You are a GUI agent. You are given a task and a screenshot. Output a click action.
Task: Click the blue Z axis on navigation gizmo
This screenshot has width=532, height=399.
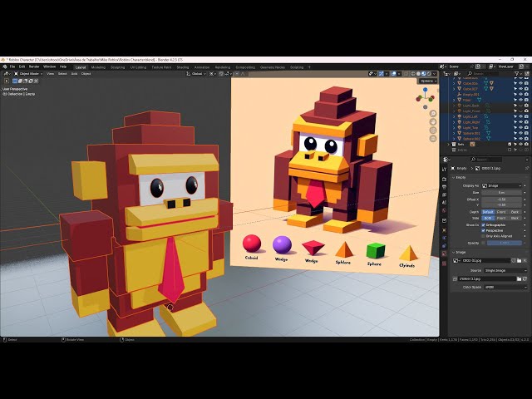coord(425,90)
